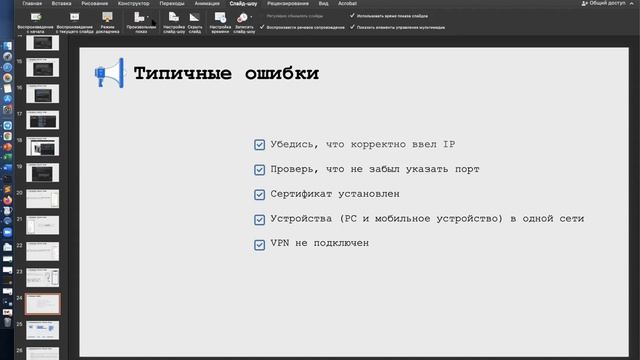Screen dimensions: 640x360
Task: Select slide 17 thumbnail
Action: click(x=42, y=120)
